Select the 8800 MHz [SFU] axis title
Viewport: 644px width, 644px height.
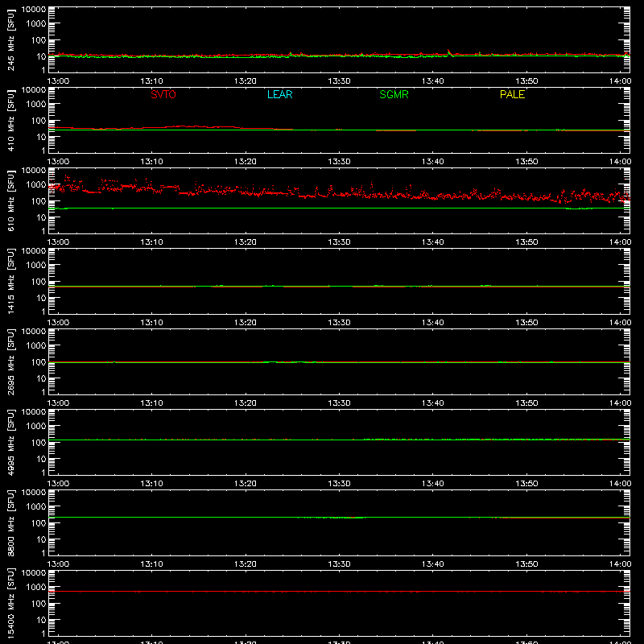[x=10, y=522]
